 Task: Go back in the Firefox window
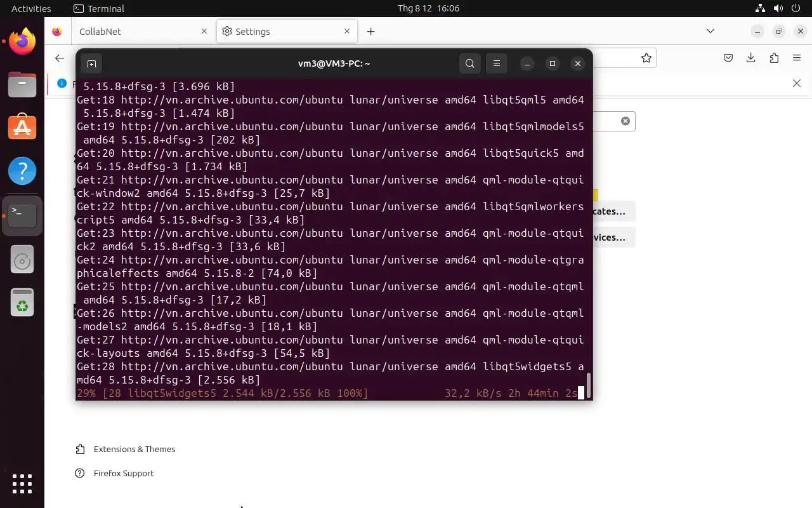(x=60, y=58)
